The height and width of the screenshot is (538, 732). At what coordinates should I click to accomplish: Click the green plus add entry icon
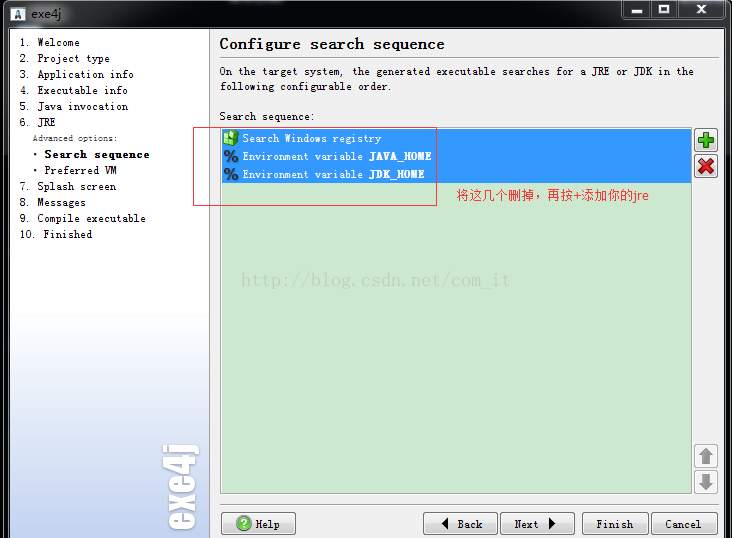click(706, 141)
